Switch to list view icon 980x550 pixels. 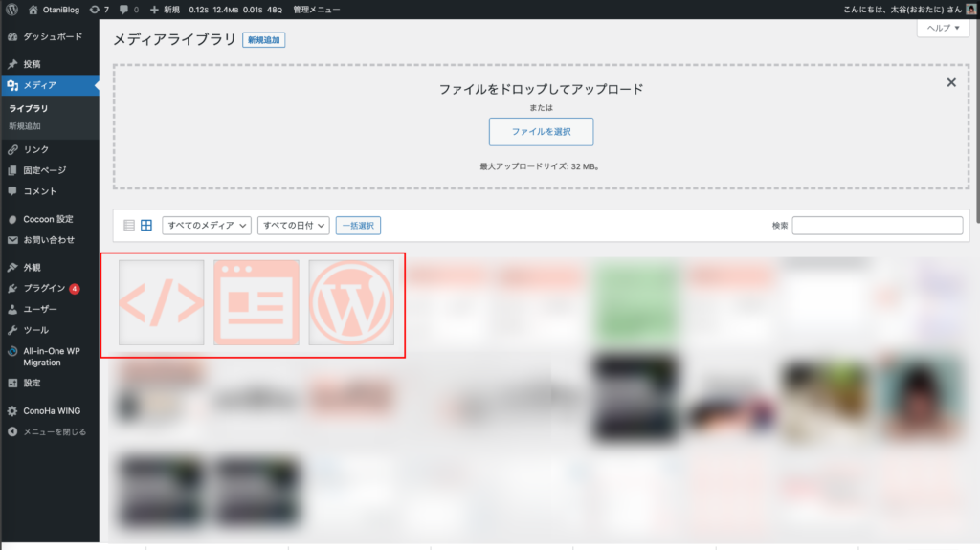(129, 225)
